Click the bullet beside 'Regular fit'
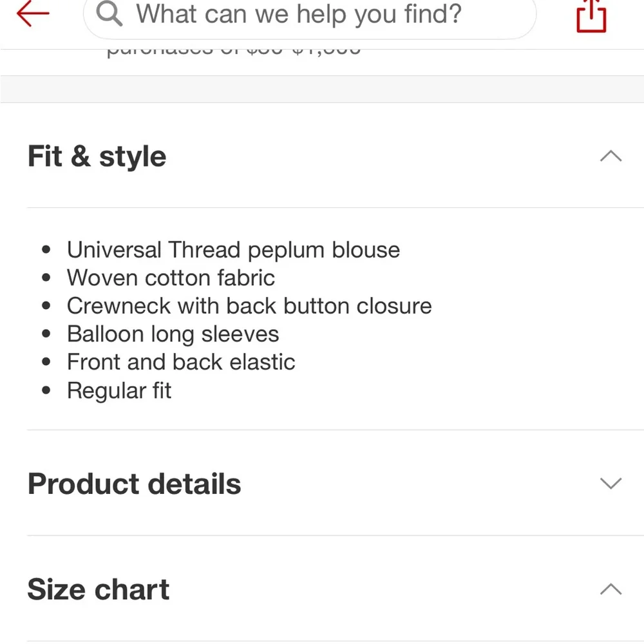 tap(46, 391)
